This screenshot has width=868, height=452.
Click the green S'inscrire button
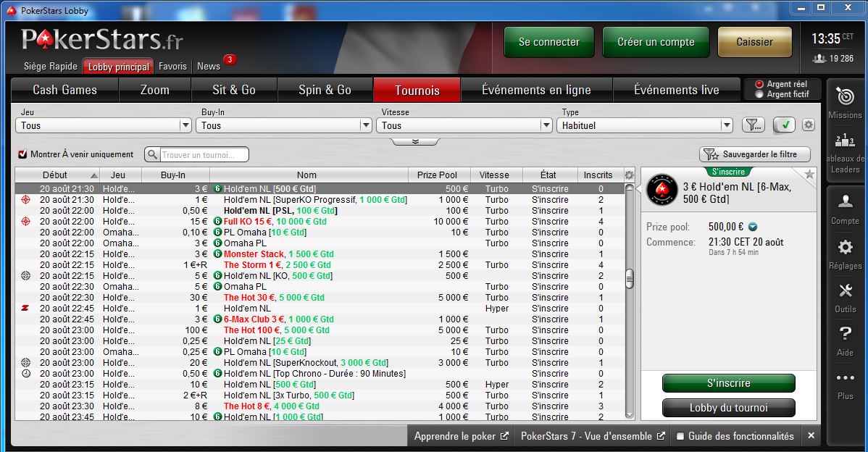tap(728, 383)
